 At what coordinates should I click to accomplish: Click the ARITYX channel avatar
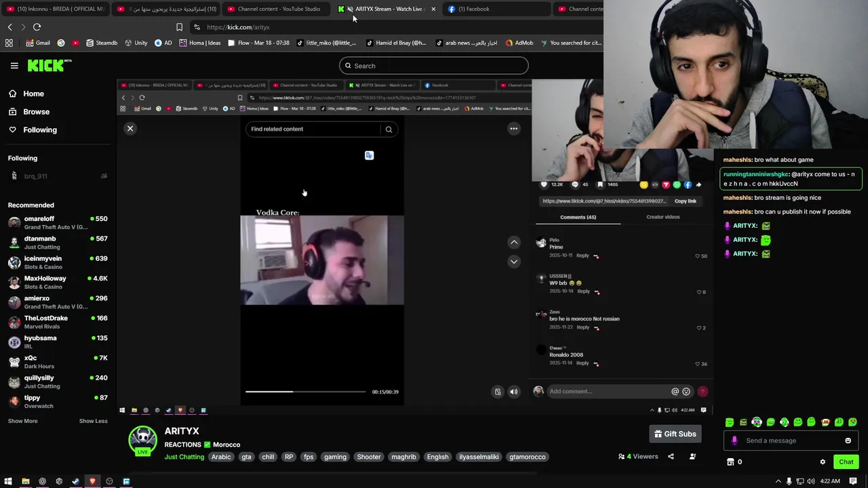pos(143,440)
